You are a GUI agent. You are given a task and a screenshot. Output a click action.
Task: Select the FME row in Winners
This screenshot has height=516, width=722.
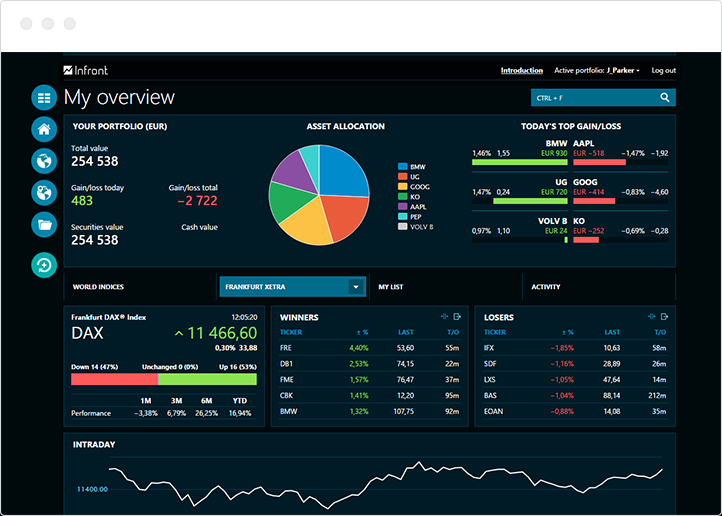[370, 380]
